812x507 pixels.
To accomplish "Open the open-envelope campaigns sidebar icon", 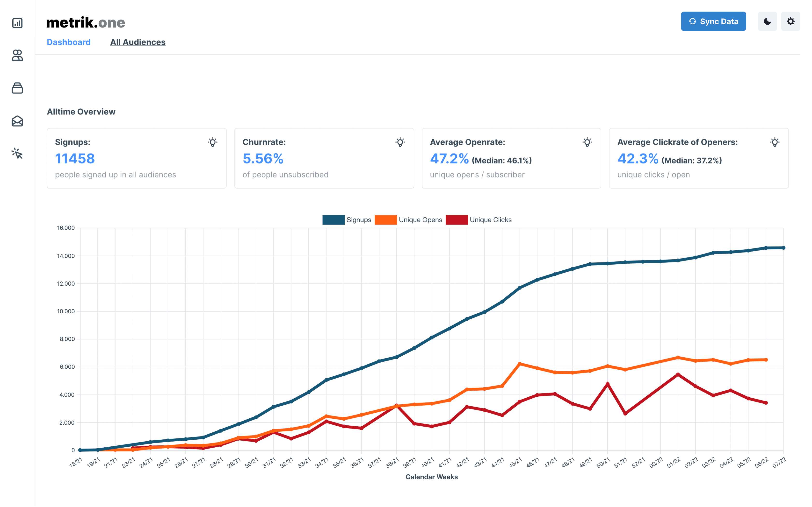I will click(17, 121).
